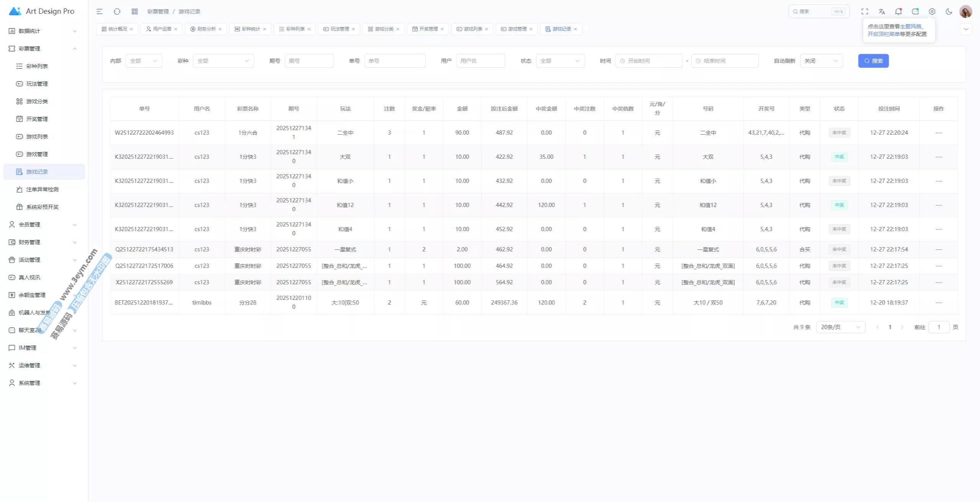
Task: Open the 自动刷新 dropdown showing 关闭
Action: tap(821, 61)
